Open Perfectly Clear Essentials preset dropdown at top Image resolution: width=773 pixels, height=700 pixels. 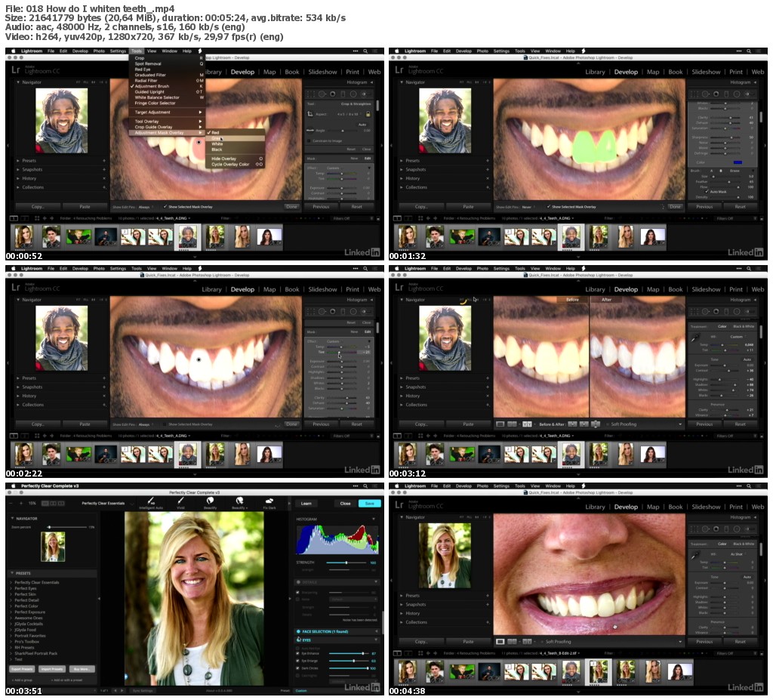click(x=108, y=503)
